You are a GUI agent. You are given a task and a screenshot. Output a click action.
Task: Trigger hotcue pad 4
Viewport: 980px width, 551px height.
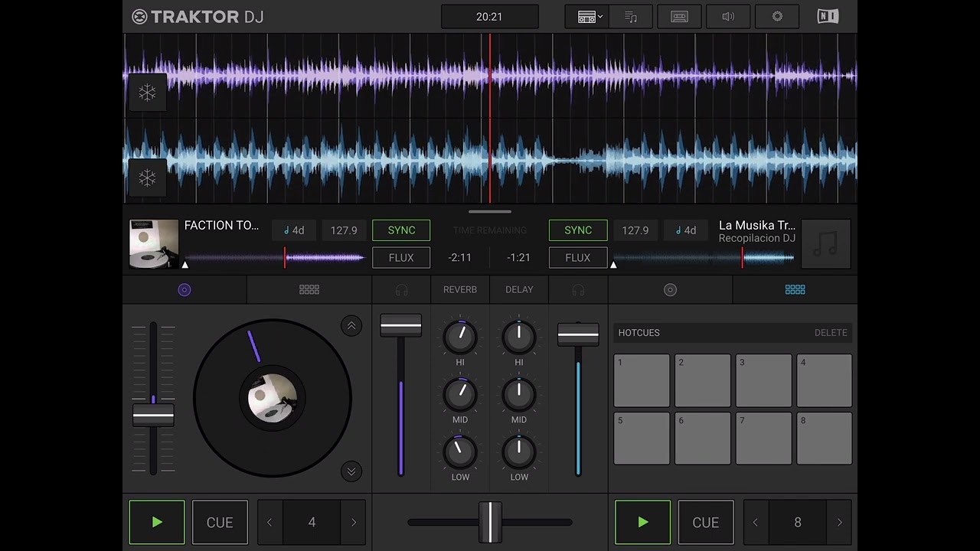825,380
